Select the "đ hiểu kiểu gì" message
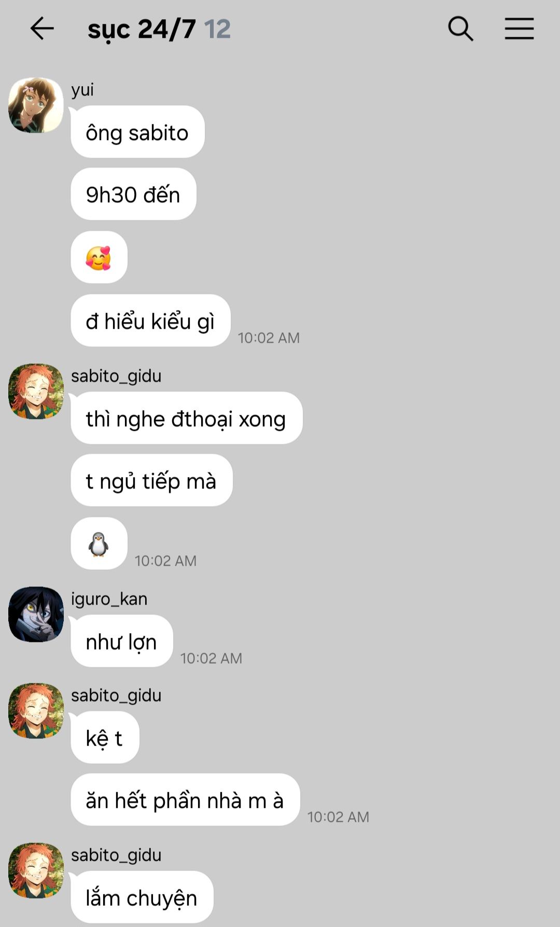The width and height of the screenshot is (560, 927). (x=150, y=320)
